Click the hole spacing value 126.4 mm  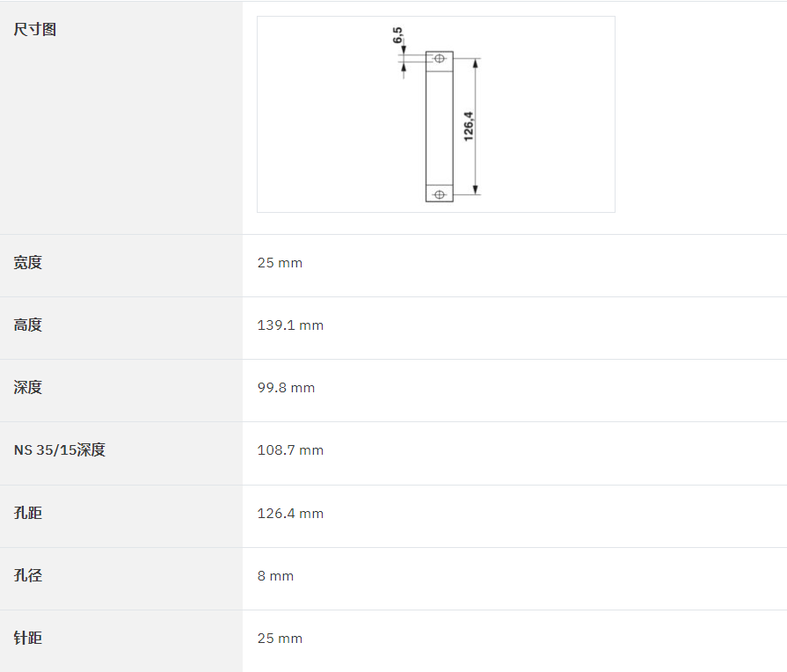pos(290,514)
